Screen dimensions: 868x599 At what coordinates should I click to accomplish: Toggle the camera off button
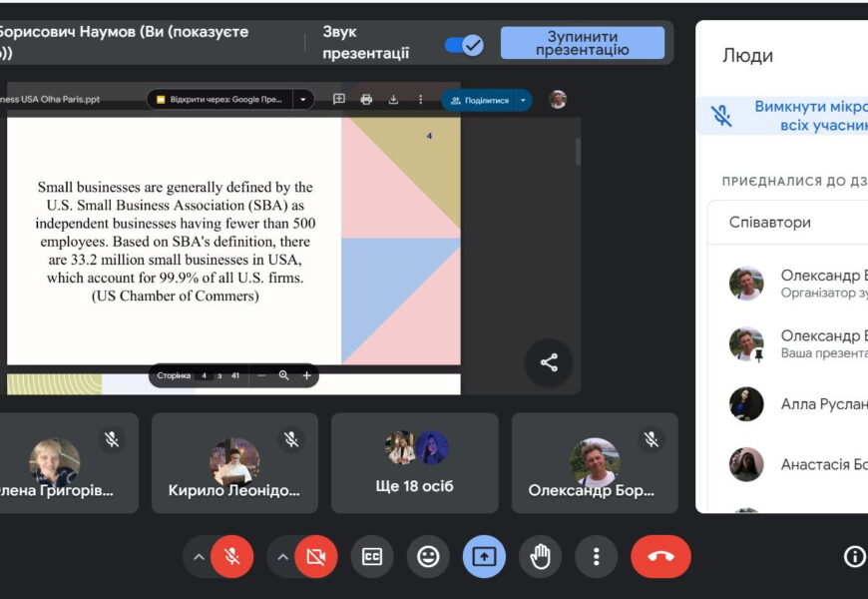316,557
